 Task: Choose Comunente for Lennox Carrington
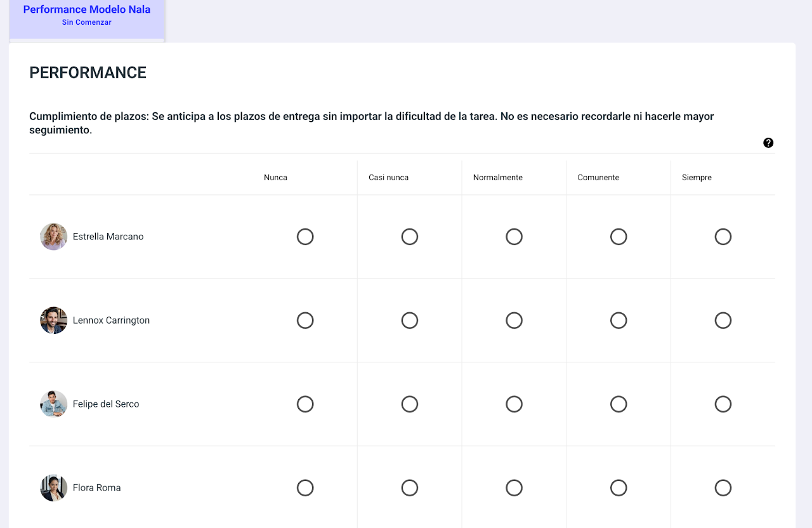click(619, 320)
